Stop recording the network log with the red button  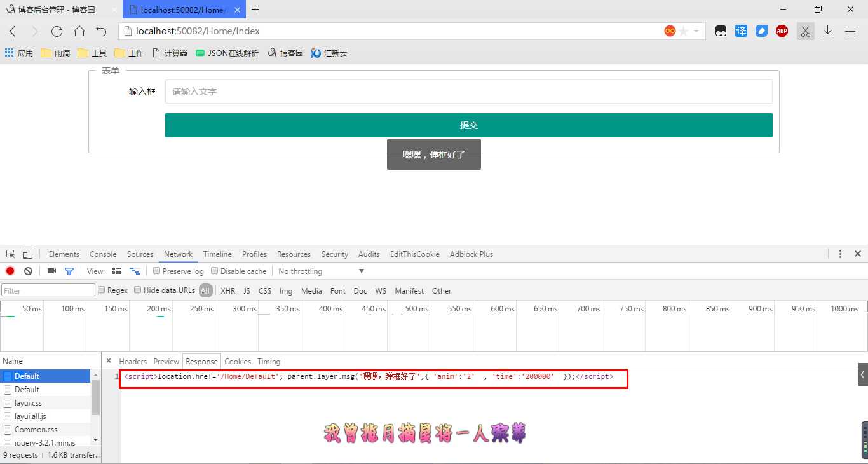pos(10,271)
